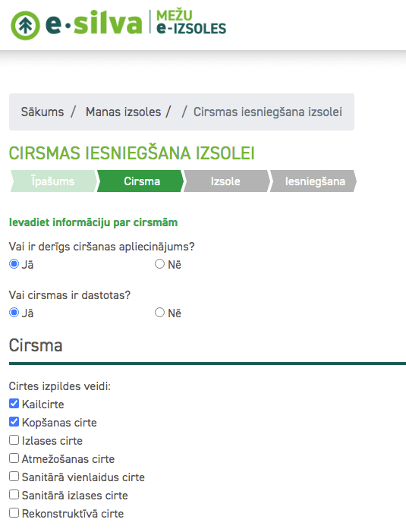Enable the Izlases cirte checkbox
The image size is (406, 532).
point(14,440)
